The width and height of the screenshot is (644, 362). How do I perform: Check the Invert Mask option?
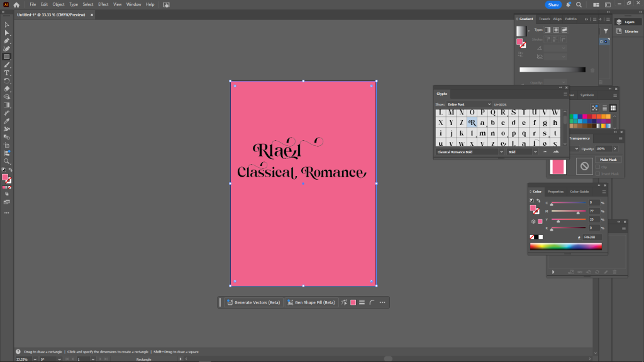(x=597, y=174)
